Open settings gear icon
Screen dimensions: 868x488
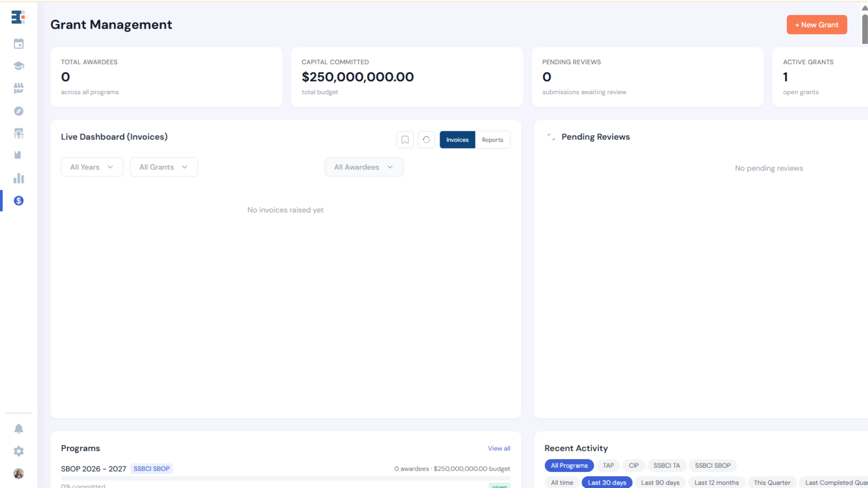tap(19, 451)
